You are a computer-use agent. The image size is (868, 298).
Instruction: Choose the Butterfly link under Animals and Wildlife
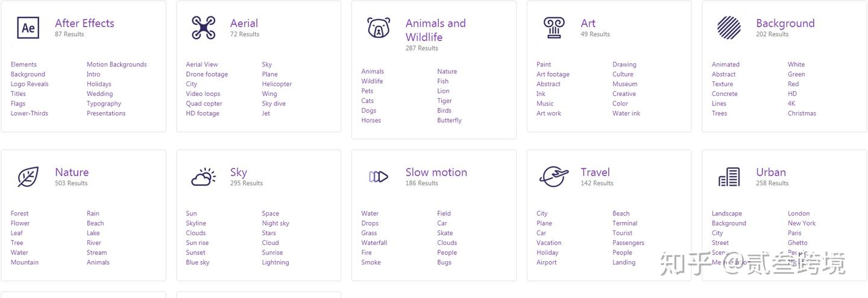pos(449,120)
